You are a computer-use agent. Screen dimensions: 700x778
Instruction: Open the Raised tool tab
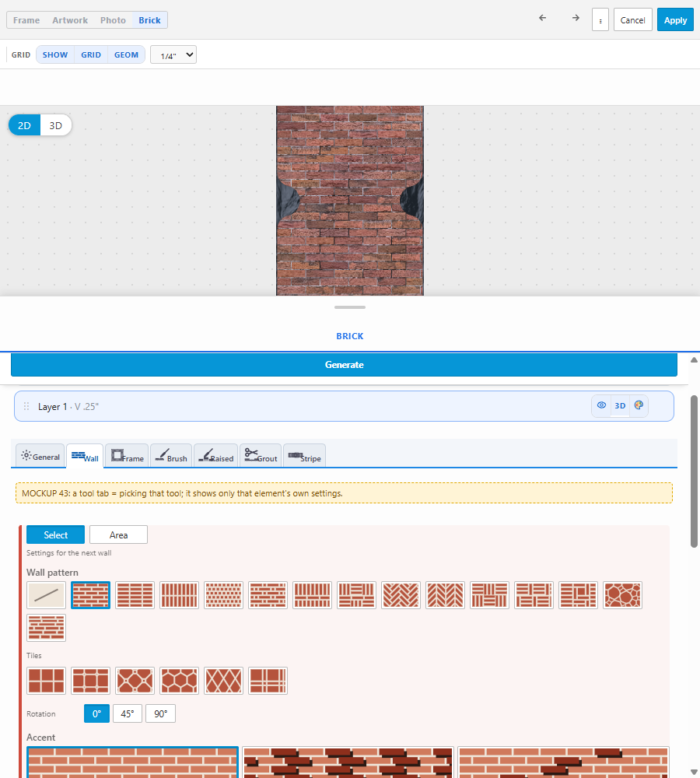215,456
